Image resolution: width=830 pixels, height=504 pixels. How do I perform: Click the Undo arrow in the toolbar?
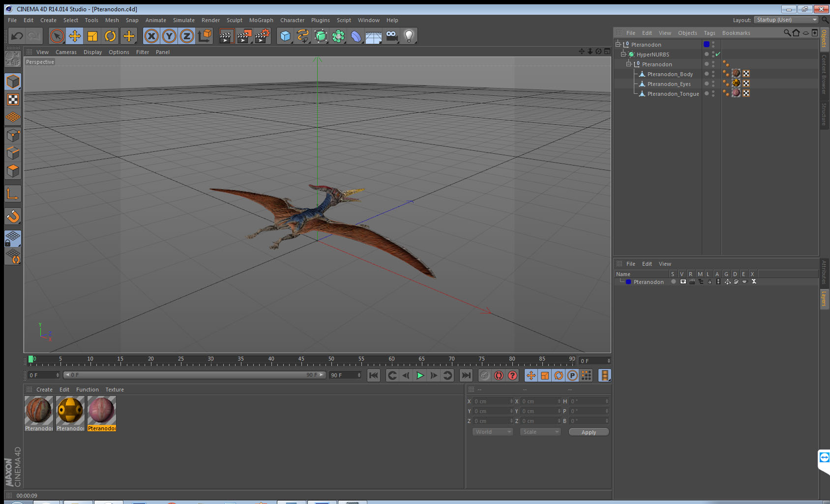point(17,36)
